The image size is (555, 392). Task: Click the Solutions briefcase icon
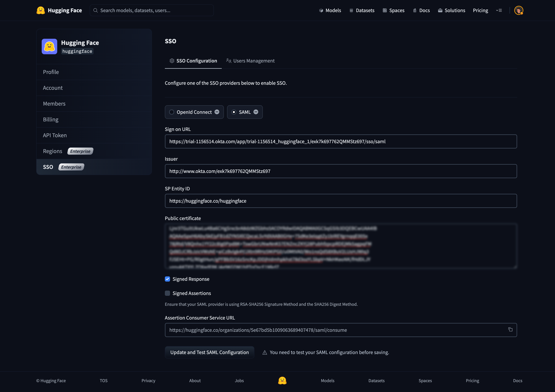(440, 10)
